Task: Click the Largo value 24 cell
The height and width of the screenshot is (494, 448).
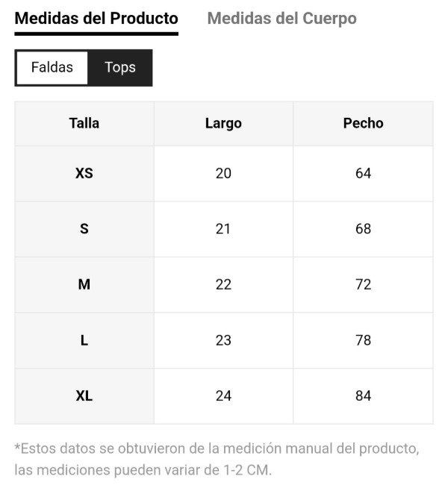Action: tap(223, 395)
